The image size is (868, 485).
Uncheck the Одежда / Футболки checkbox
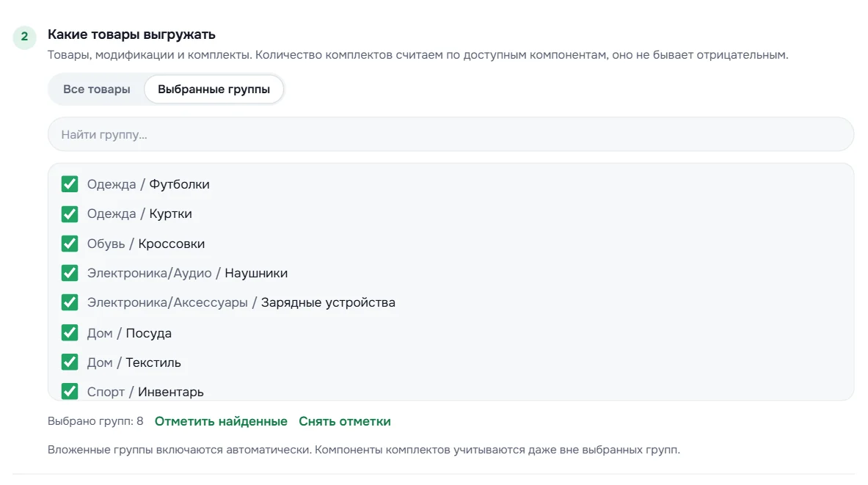70,184
